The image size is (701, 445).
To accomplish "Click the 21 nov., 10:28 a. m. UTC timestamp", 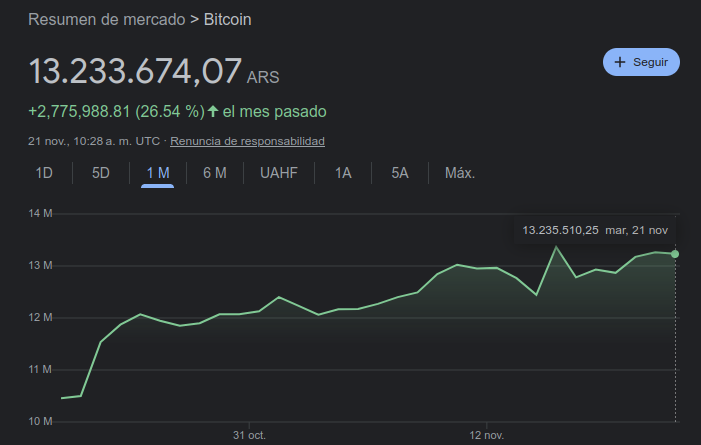I will coord(94,141).
